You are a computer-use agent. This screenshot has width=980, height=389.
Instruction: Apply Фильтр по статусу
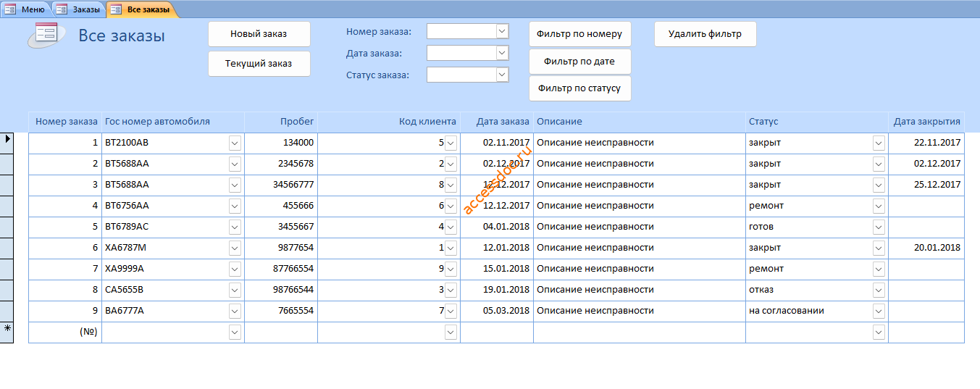click(579, 88)
